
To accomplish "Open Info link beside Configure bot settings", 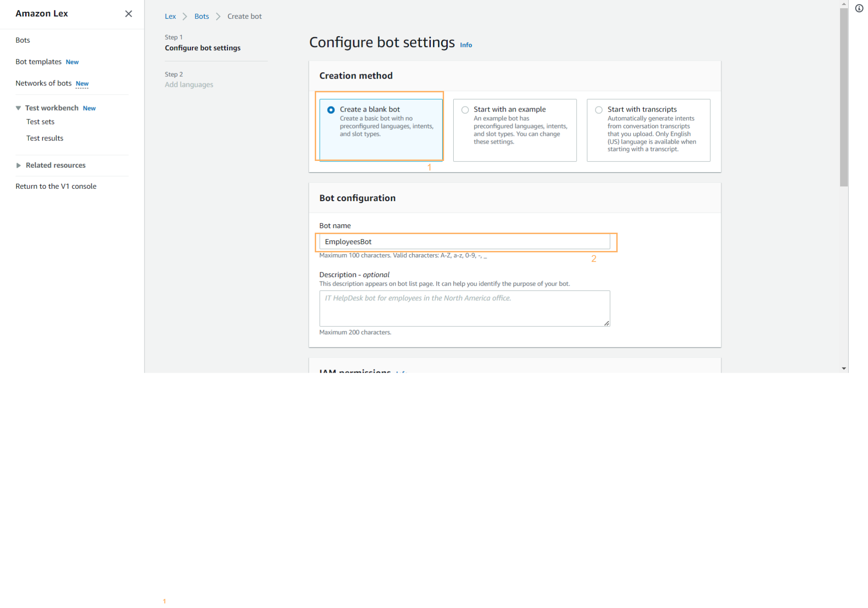I will (466, 45).
